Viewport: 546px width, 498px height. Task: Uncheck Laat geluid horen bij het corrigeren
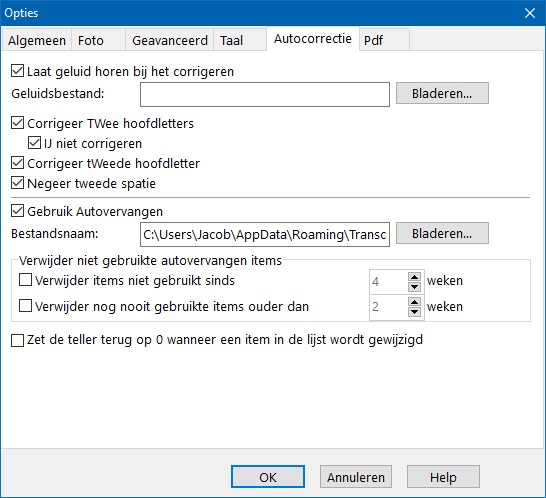click(17, 71)
